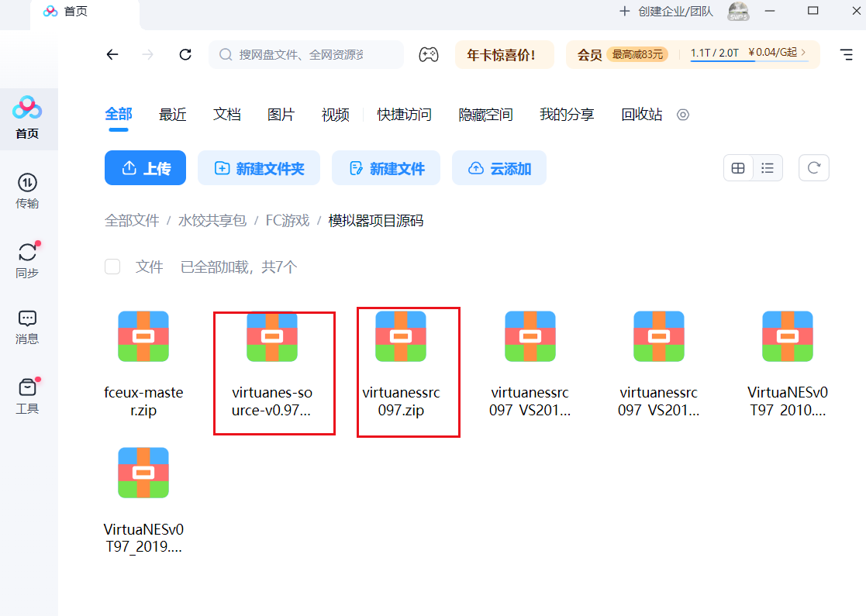The height and width of the screenshot is (616, 866).
Task: Click 最高减83元 discount badge
Action: point(637,55)
